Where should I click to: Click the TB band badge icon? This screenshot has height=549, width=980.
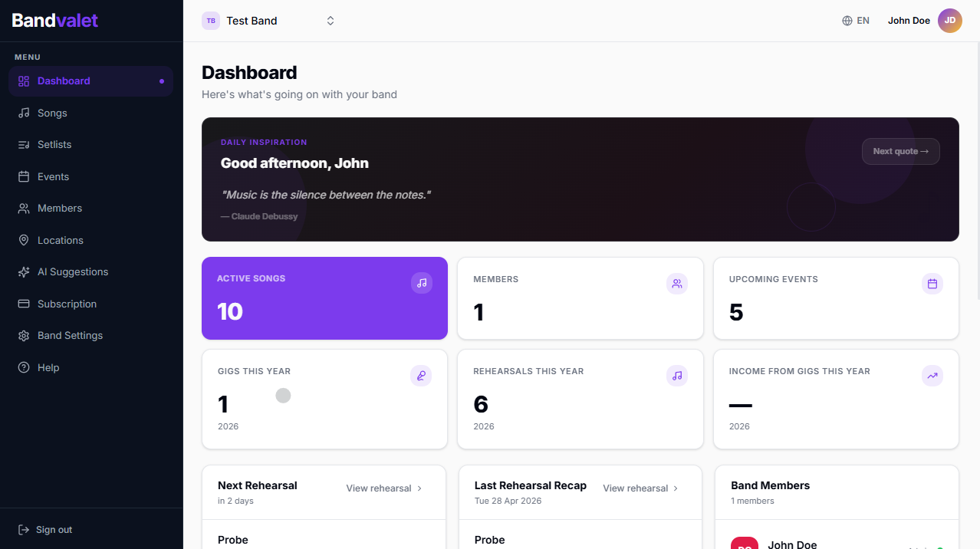click(211, 21)
